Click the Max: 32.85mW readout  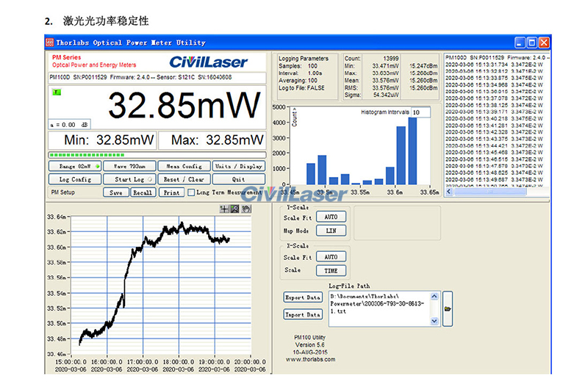pyautogui.click(x=212, y=140)
